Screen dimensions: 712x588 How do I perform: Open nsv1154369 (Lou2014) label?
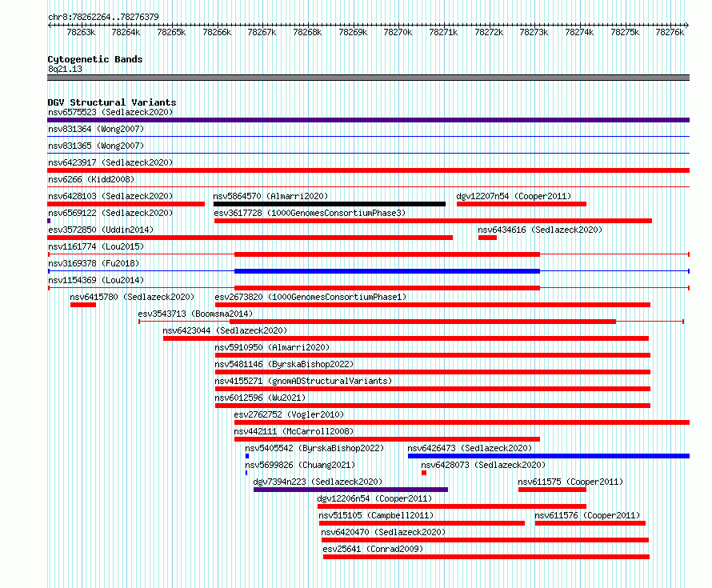96,280
